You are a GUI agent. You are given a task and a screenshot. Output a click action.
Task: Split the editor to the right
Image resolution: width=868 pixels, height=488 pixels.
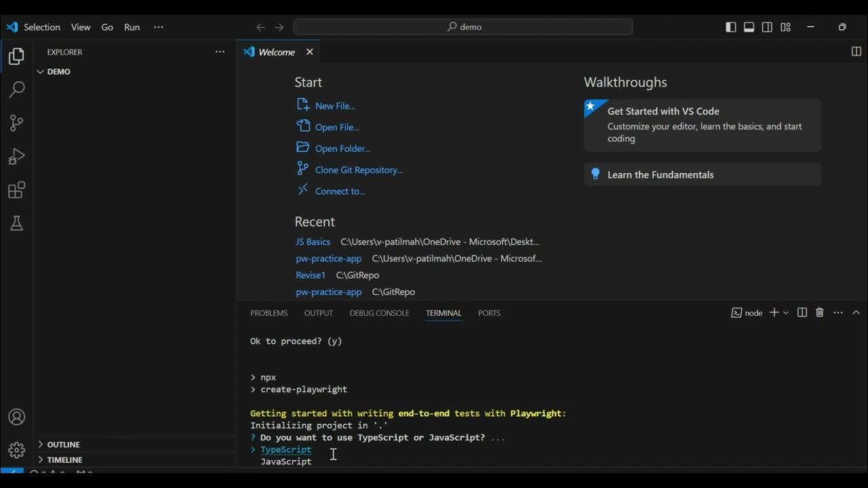[856, 52]
